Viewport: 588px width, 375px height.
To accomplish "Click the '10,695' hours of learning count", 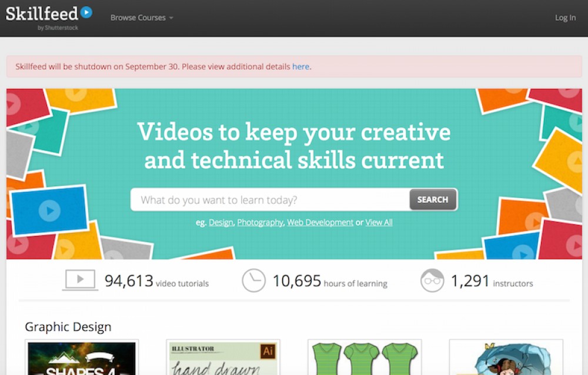I will (x=296, y=281).
